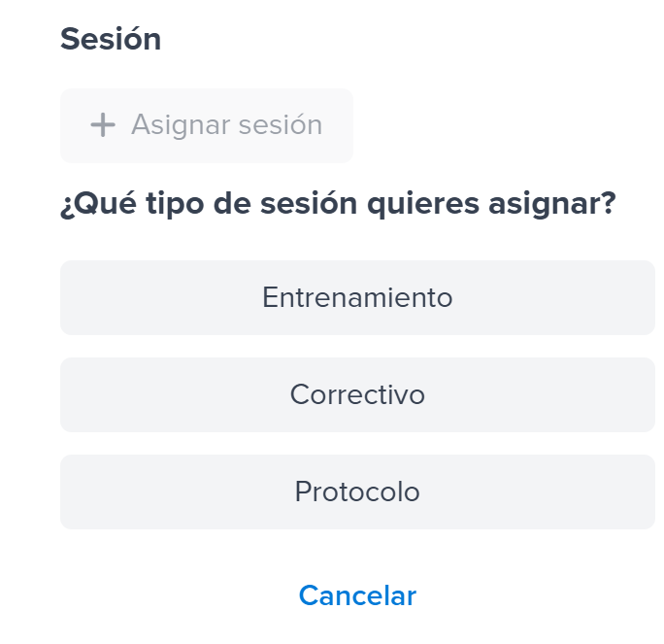Click the Cancelar link
This screenshot has width=664, height=644.
(x=357, y=595)
